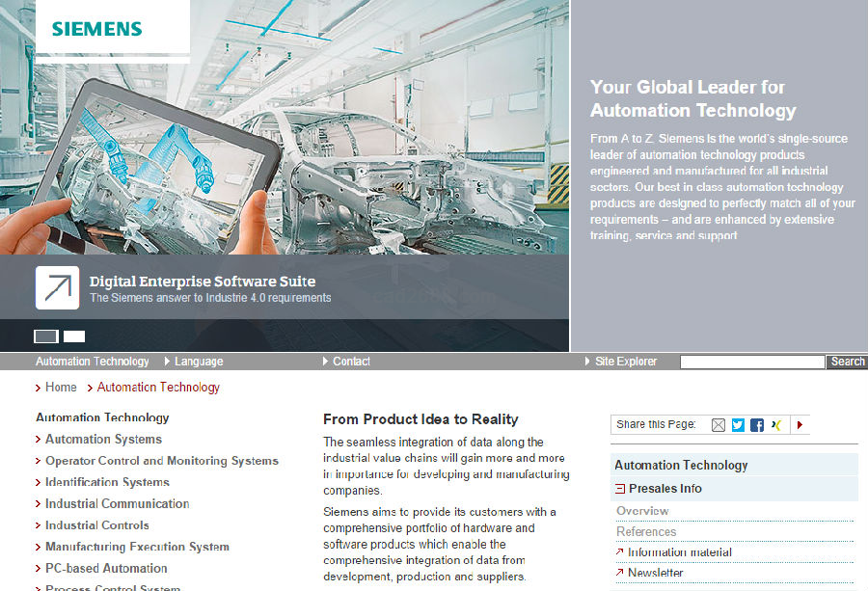Expand the Site Explorer menu
The height and width of the screenshot is (591, 868).
[625, 362]
